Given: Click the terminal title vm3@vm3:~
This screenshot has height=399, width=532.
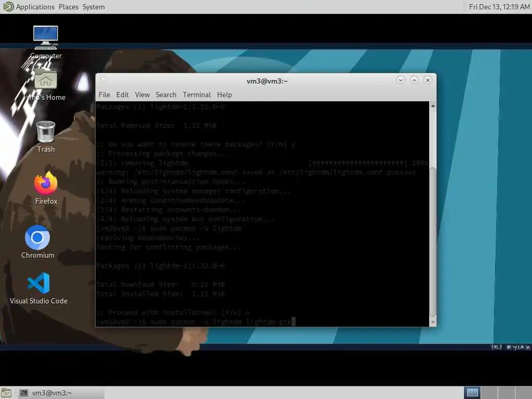Looking at the screenshot, I should (x=267, y=81).
